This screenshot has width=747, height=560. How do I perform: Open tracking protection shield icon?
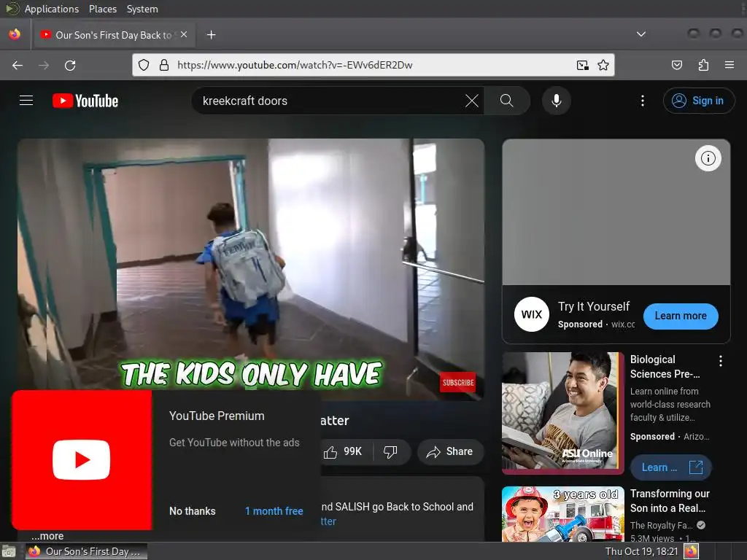coord(144,65)
